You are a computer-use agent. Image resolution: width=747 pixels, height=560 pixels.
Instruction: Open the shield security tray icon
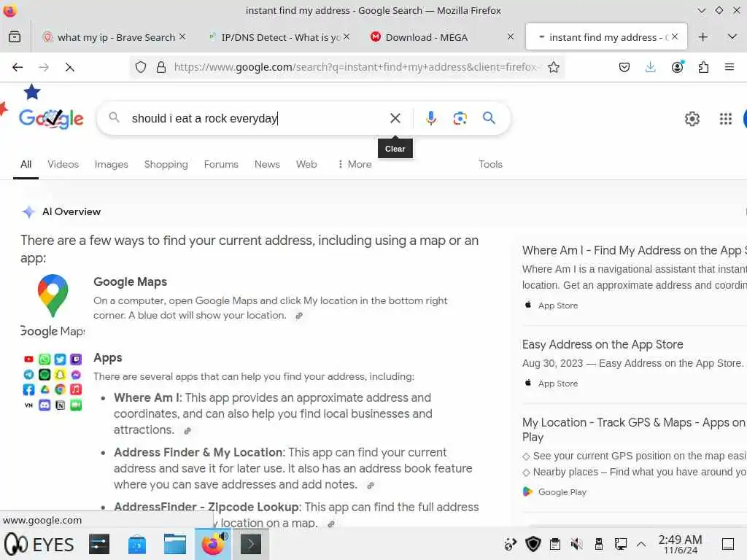click(533, 544)
